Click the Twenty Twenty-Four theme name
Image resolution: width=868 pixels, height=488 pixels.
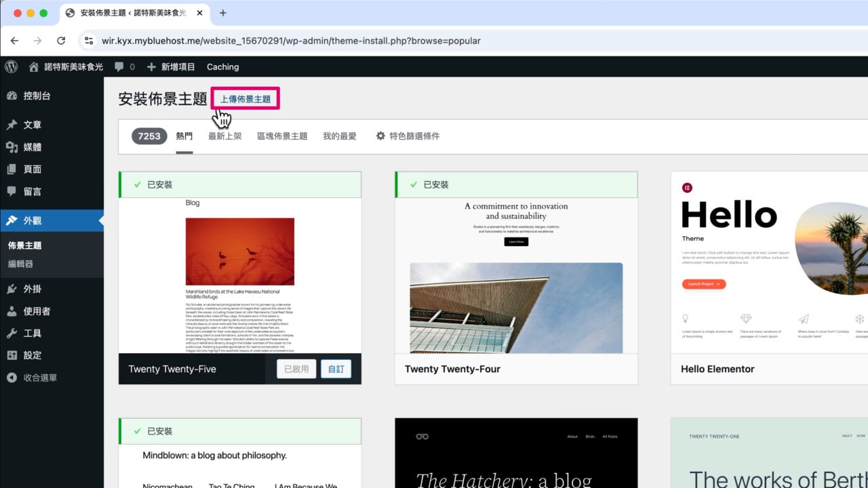coord(452,369)
